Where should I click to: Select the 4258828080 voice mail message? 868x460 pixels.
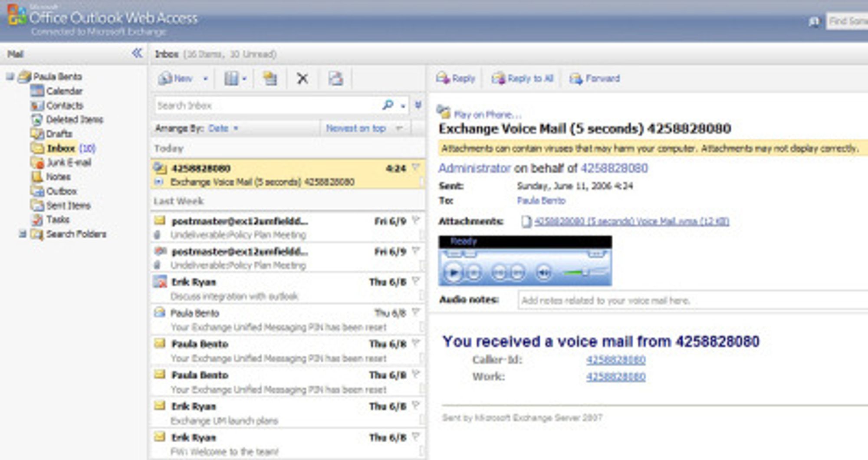[287, 174]
